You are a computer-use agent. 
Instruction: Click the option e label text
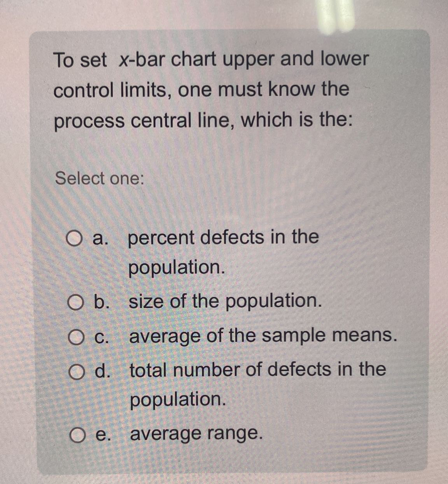click(x=102, y=433)
